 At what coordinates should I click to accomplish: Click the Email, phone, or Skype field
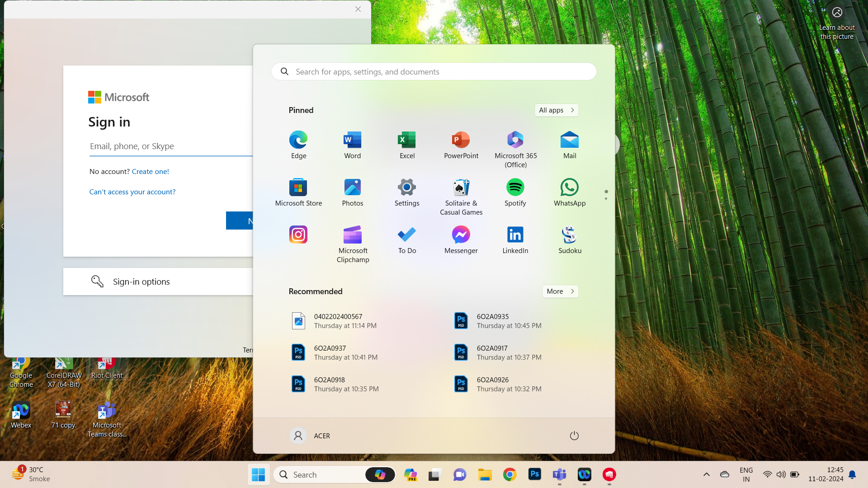pos(171,146)
